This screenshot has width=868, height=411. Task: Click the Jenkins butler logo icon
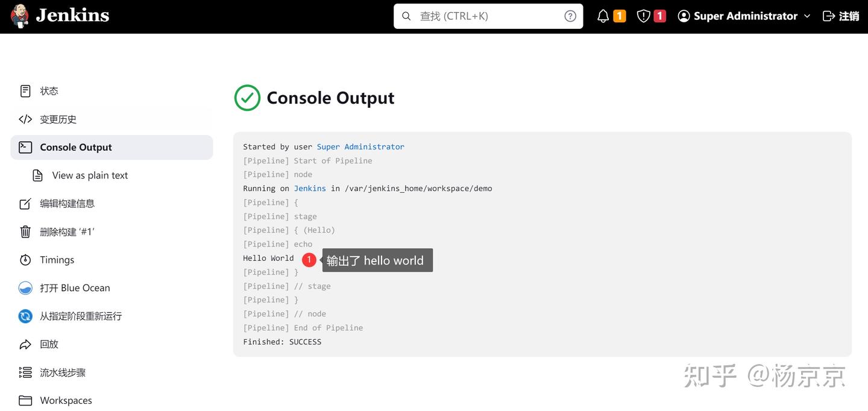pos(19,16)
